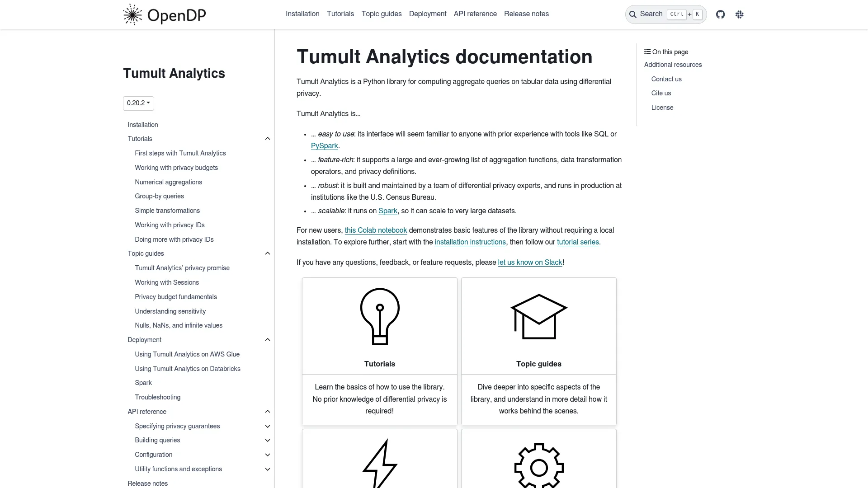Expand the Configuration chevron
Viewport: 868px width, 488px height.
point(268,455)
